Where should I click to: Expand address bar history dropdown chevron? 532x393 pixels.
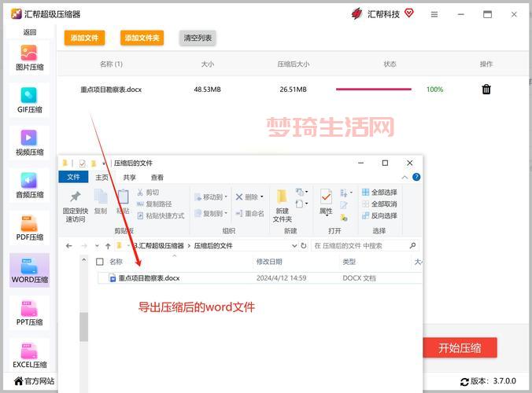294,245
